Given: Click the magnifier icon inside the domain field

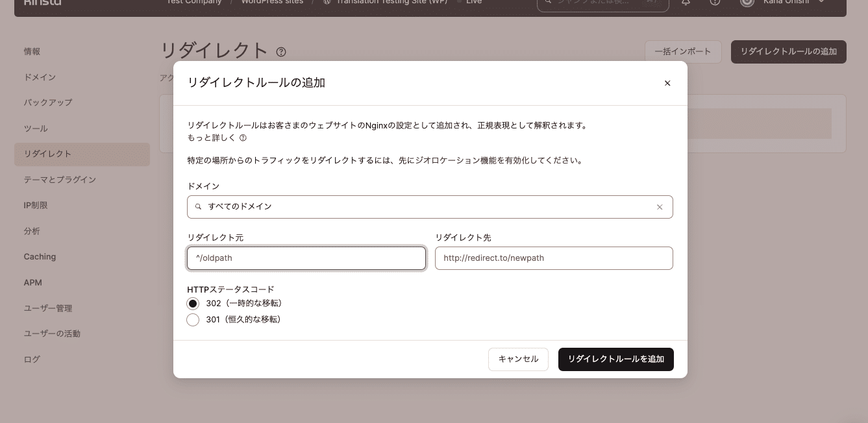Looking at the screenshot, I should click(198, 206).
